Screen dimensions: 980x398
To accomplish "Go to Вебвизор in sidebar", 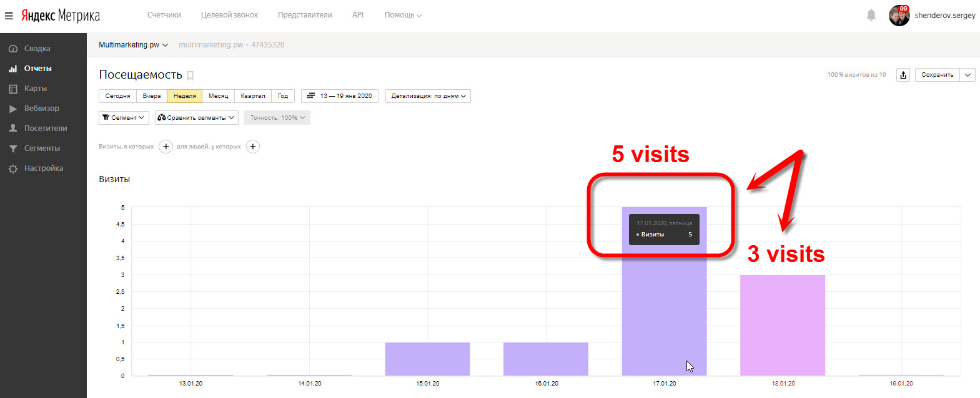I will click(x=43, y=109).
